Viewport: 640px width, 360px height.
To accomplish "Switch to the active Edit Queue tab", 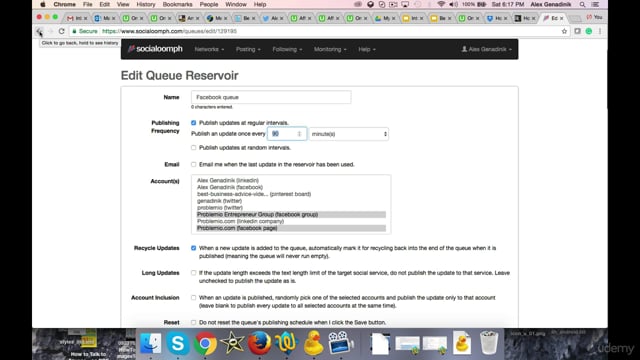I will pos(553,18).
